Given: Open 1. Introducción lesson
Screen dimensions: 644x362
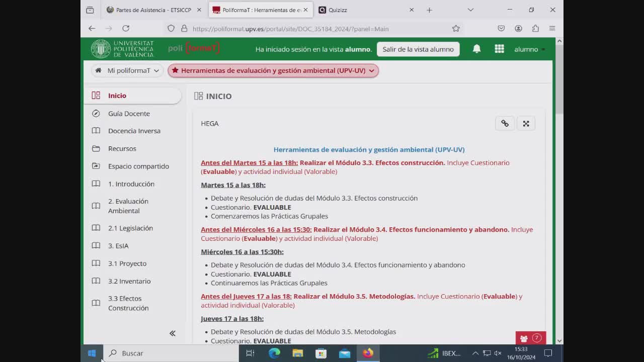Looking at the screenshot, I should point(132,184).
